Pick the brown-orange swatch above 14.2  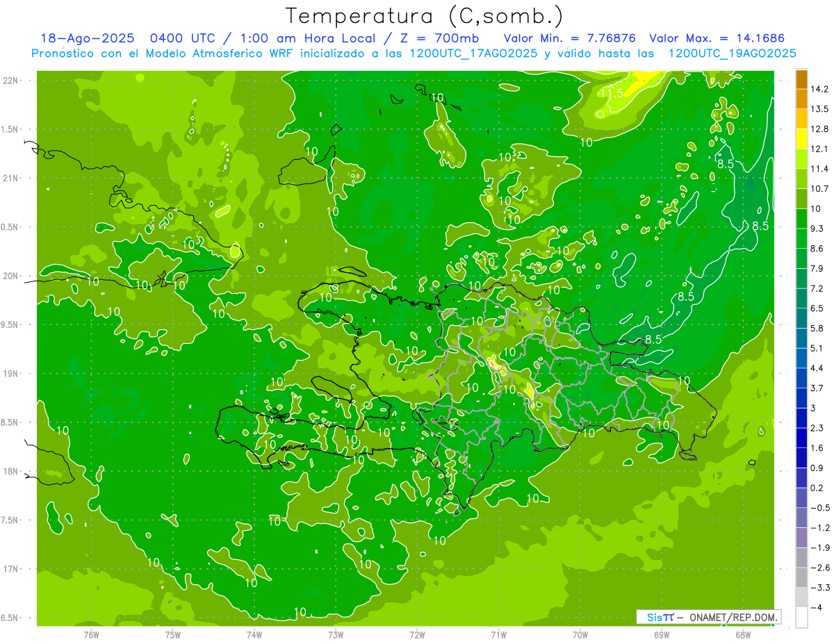(801, 79)
